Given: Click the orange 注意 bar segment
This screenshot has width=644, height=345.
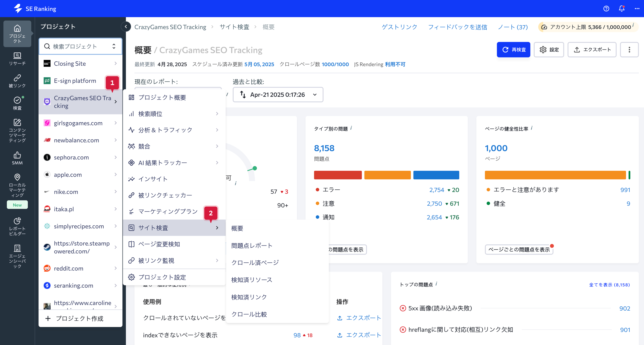Looking at the screenshot, I should pyautogui.click(x=387, y=175).
